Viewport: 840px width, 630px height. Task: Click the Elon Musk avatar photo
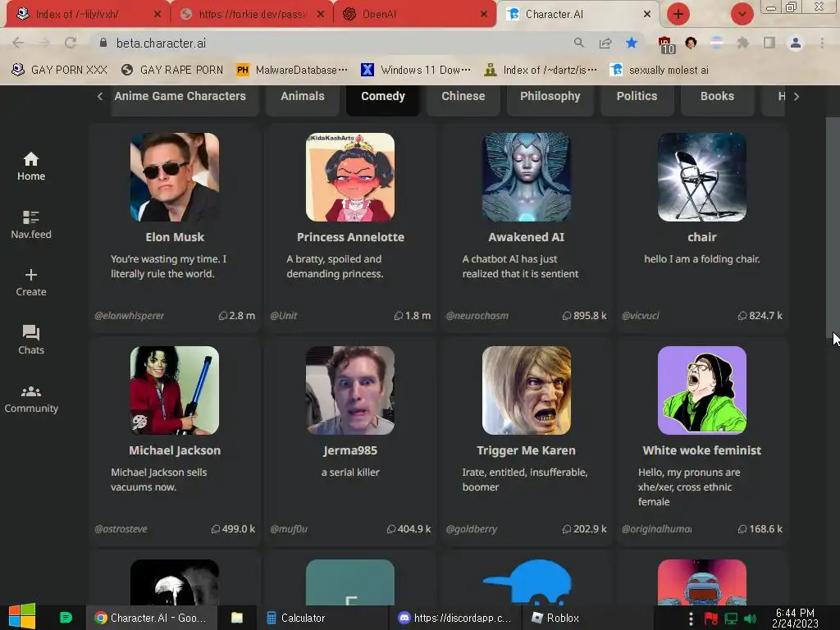point(175,177)
